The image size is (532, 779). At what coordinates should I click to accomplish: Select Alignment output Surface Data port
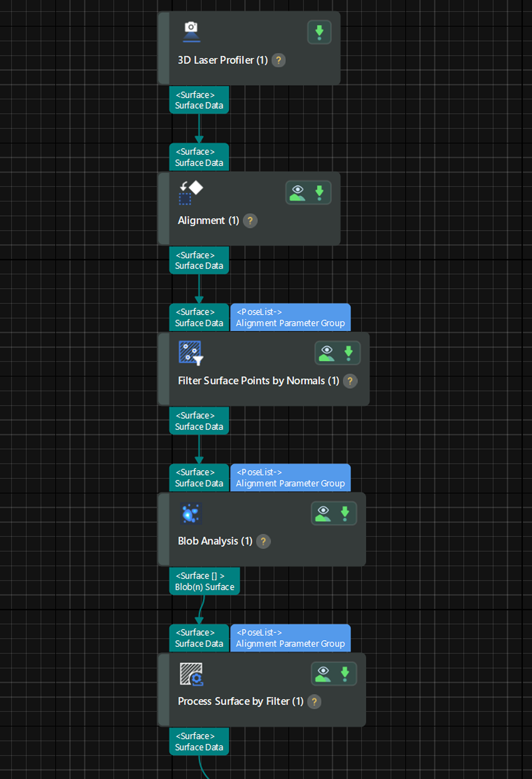[199, 260]
